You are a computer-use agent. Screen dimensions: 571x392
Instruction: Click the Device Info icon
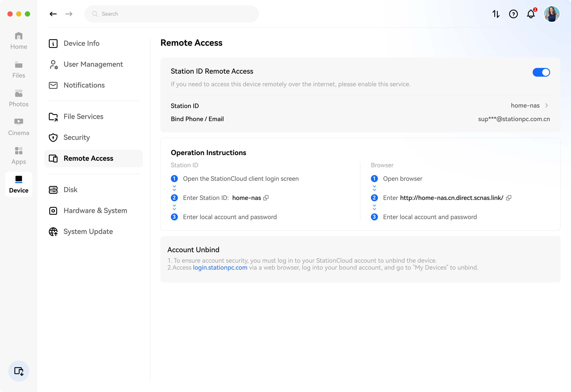(53, 44)
